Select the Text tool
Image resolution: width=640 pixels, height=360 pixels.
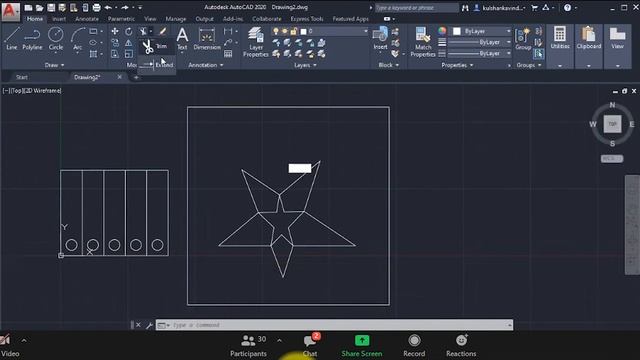(182, 39)
